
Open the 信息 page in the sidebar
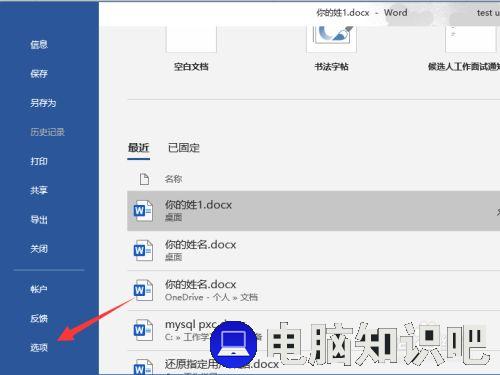(39, 44)
